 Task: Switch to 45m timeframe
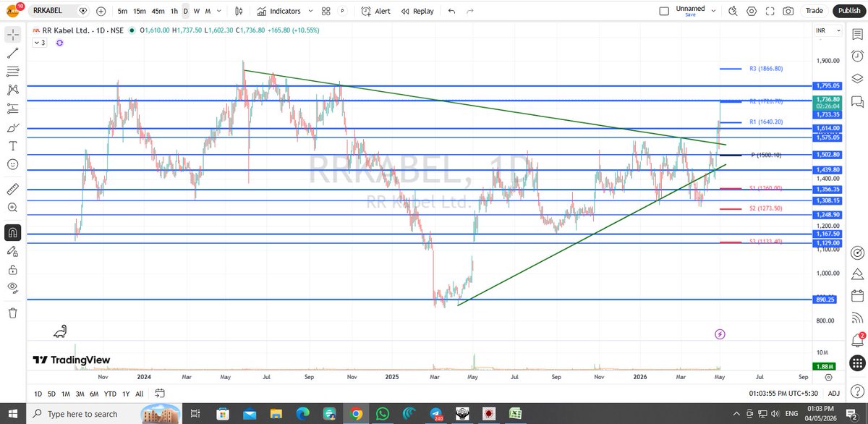click(x=158, y=11)
